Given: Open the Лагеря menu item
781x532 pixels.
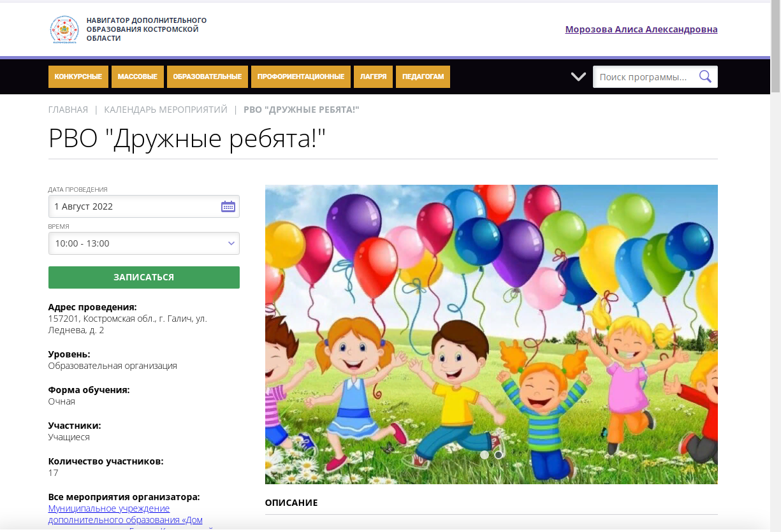Looking at the screenshot, I should coord(373,76).
